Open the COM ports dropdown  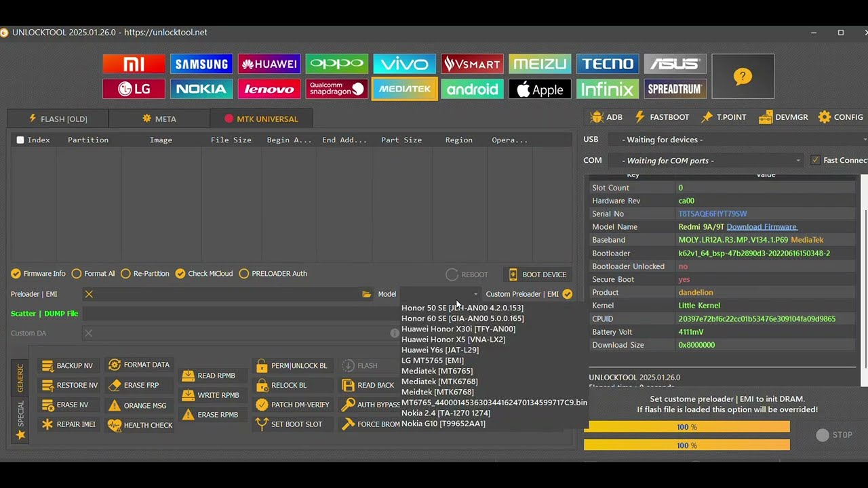tap(705, 161)
